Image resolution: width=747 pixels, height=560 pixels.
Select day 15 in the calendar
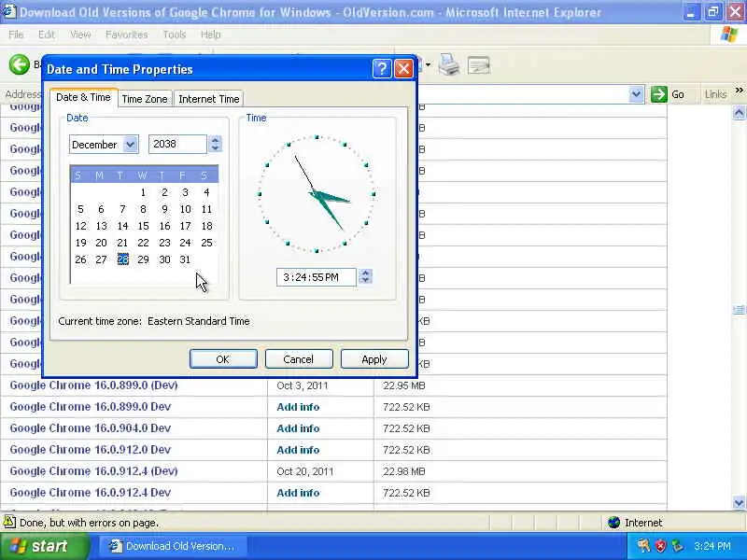144,226
